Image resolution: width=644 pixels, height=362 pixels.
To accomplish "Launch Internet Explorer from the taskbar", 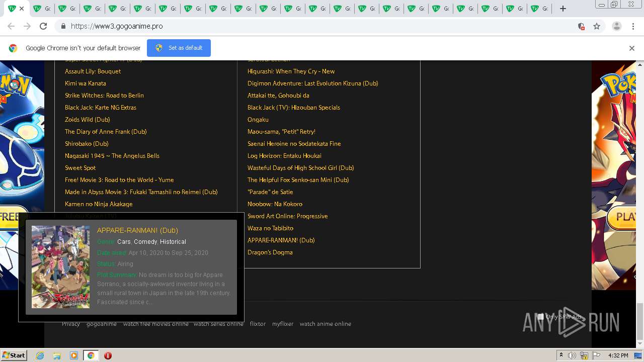I will point(40,355).
